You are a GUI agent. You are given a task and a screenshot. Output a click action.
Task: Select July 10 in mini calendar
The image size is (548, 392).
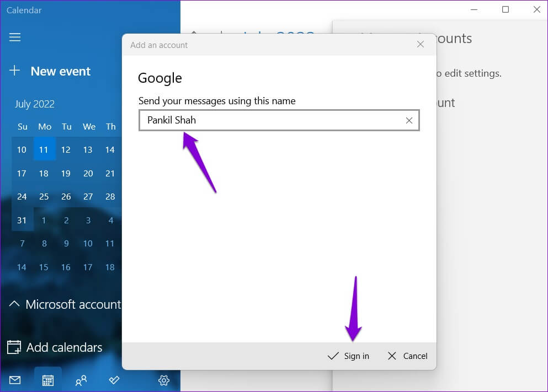22,150
